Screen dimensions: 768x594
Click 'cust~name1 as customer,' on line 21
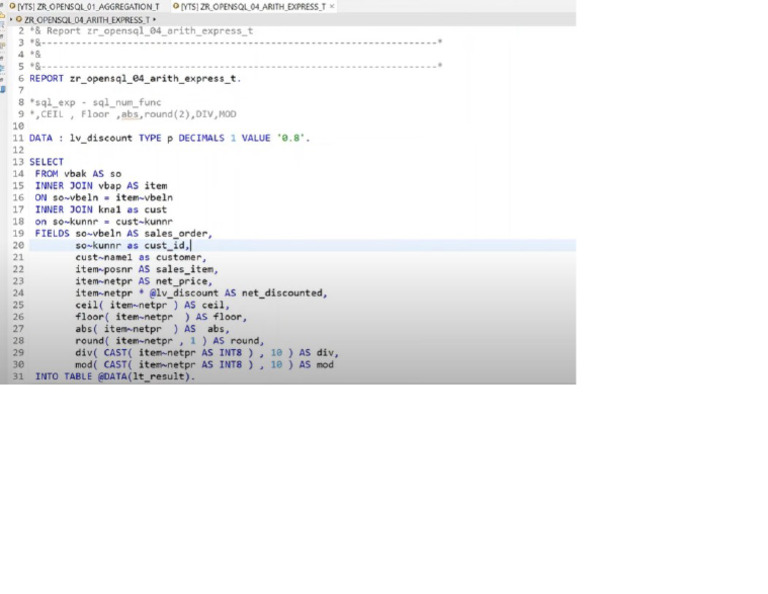[x=141, y=257]
